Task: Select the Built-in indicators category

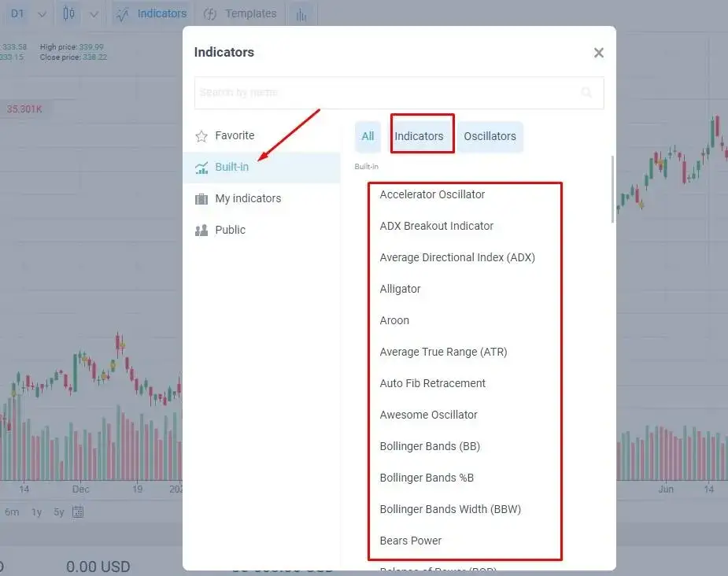Action: point(232,167)
